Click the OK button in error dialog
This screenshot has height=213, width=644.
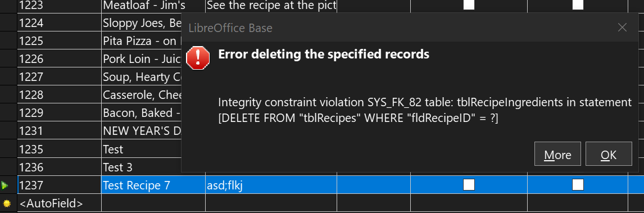pyautogui.click(x=609, y=155)
